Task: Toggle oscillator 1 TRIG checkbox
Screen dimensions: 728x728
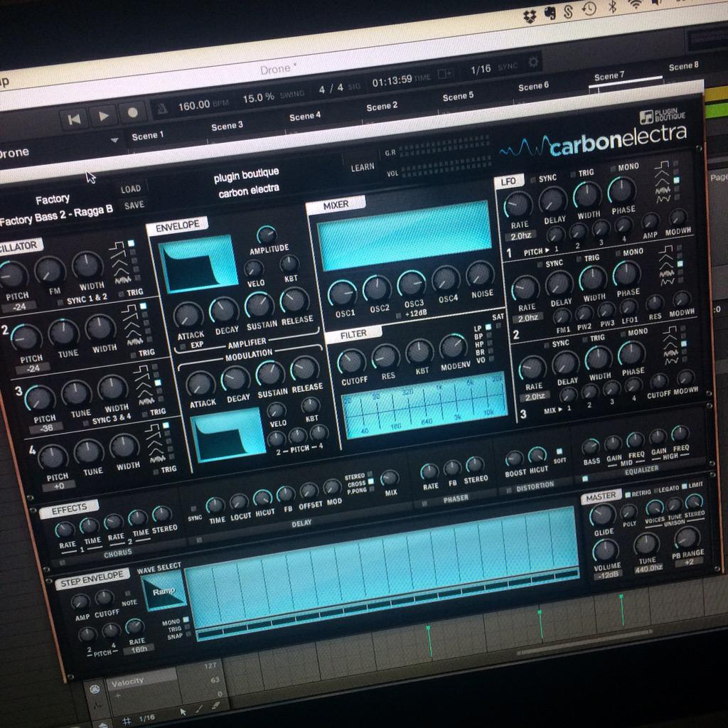Action: (x=121, y=294)
